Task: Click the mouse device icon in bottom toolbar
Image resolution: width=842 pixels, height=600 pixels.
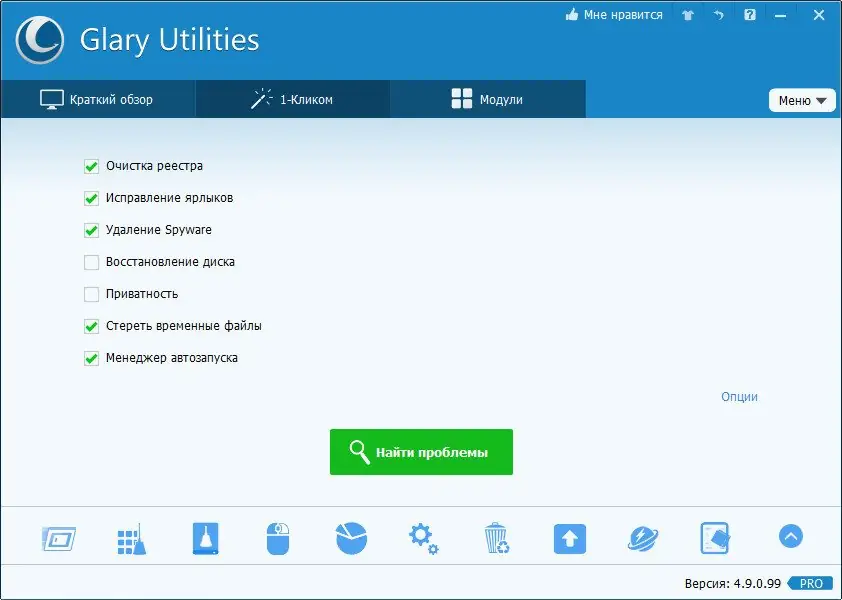Action: [278, 537]
